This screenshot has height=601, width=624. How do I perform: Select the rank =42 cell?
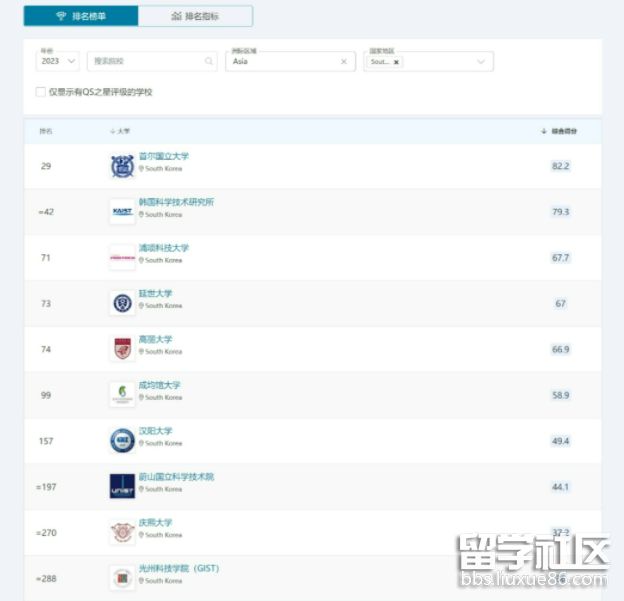(46, 212)
